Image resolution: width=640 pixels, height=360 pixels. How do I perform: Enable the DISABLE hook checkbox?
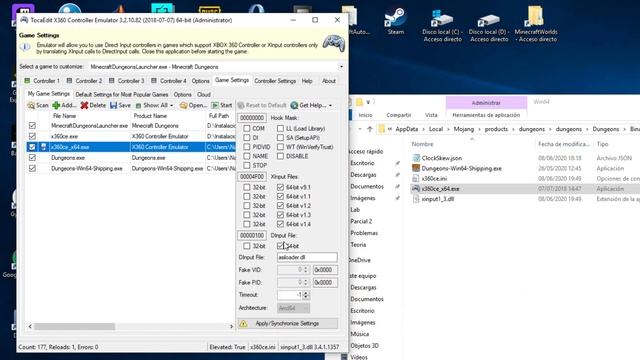[x=280, y=156]
